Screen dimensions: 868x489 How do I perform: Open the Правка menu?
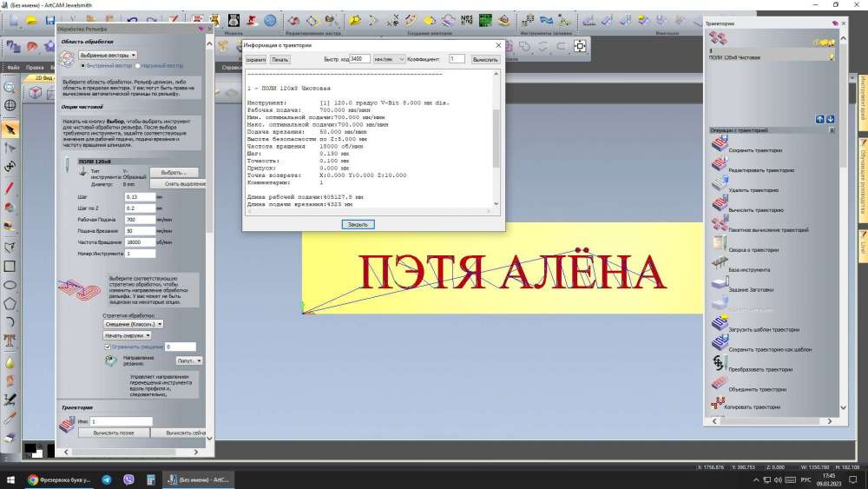tap(35, 67)
